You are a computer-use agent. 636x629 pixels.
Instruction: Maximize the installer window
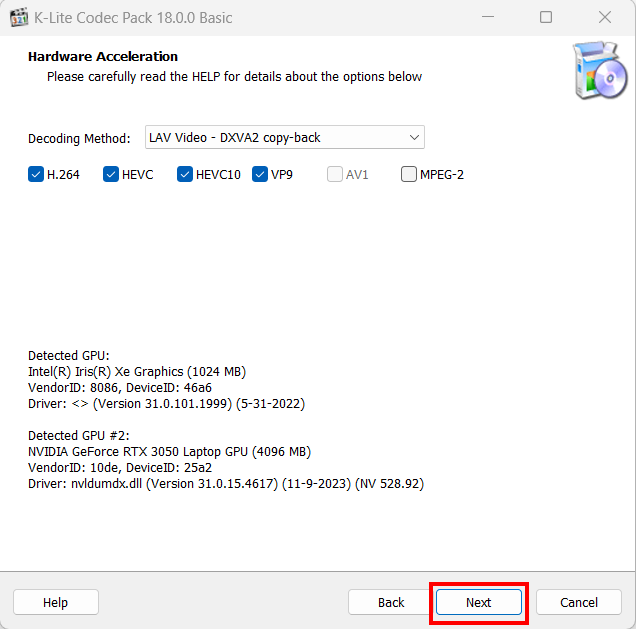(546, 17)
